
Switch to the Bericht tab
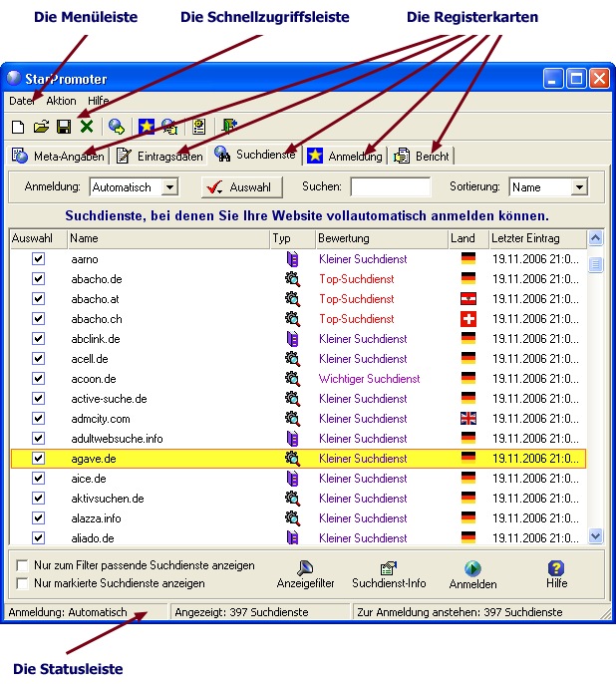422,156
